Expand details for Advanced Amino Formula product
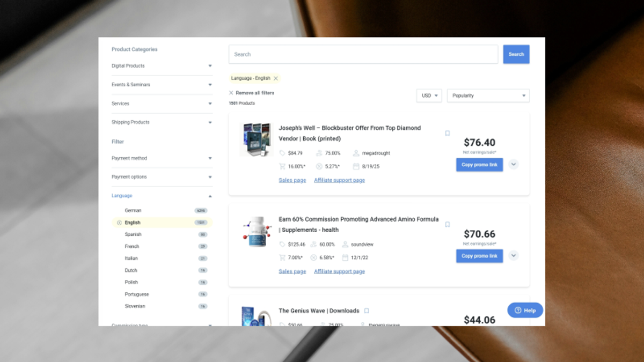Image resolution: width=644 pixels, height=362 pixels. [514, 256]
